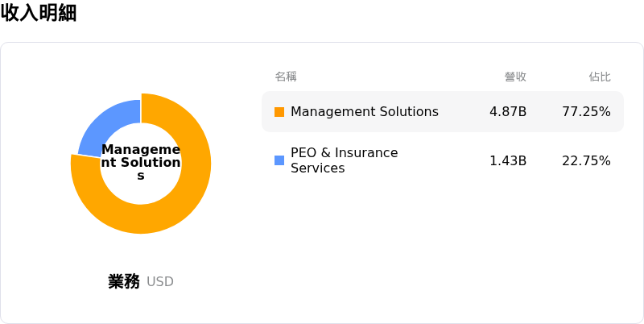The image size is (644, 324).
Task: Click the donut center Management Solutions text
Action: click(141, 163)
